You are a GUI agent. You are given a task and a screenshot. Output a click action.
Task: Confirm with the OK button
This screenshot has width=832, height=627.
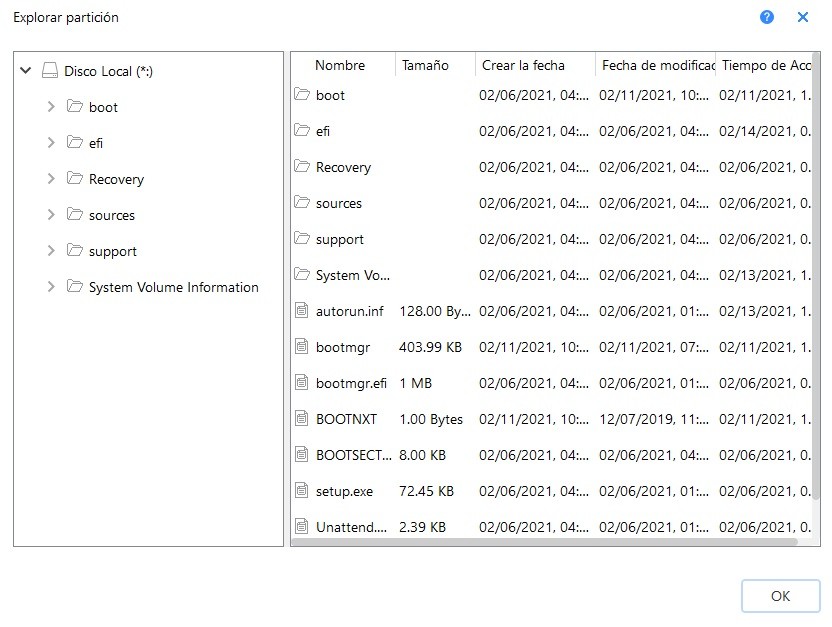pyautogui.click(x=781, y=596)
